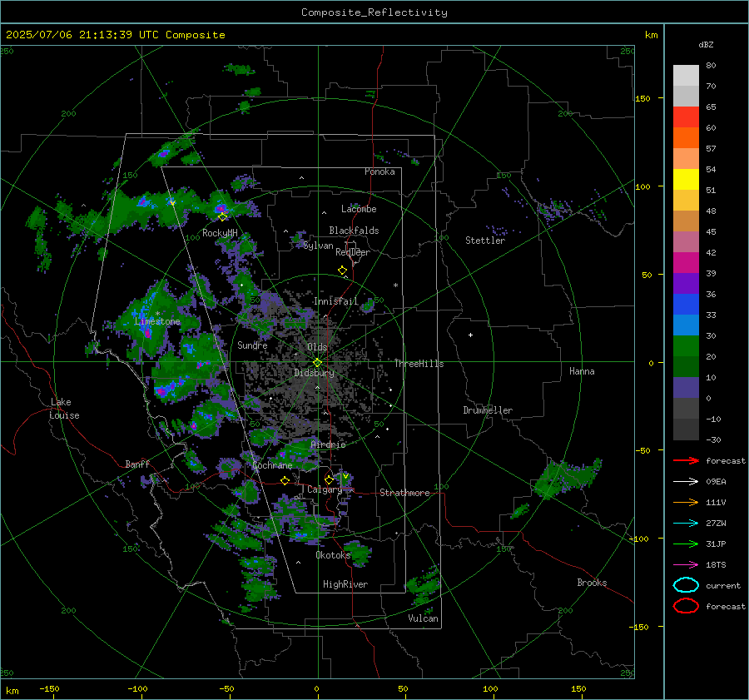Click the Lake Louise label
The width and height of the screenshot is (749, 700).
(64, 409)
